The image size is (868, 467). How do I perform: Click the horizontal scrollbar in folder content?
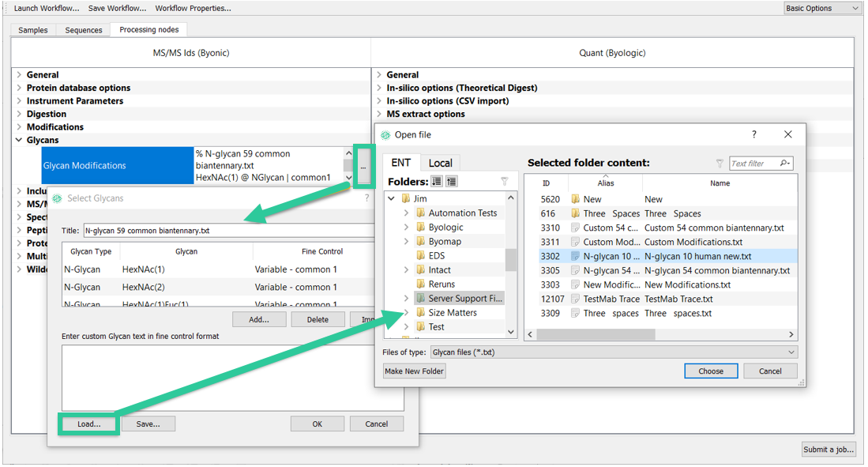[x=595, y=334]
